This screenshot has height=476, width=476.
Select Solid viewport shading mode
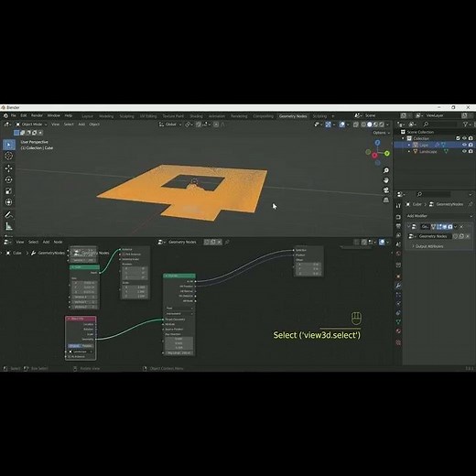click(370, 124)
